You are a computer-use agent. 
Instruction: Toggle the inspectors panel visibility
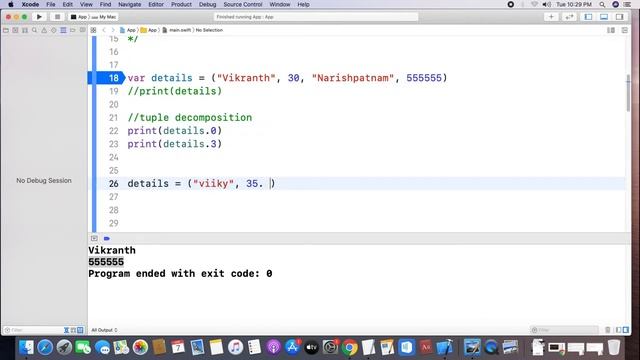tap(620, 17)
